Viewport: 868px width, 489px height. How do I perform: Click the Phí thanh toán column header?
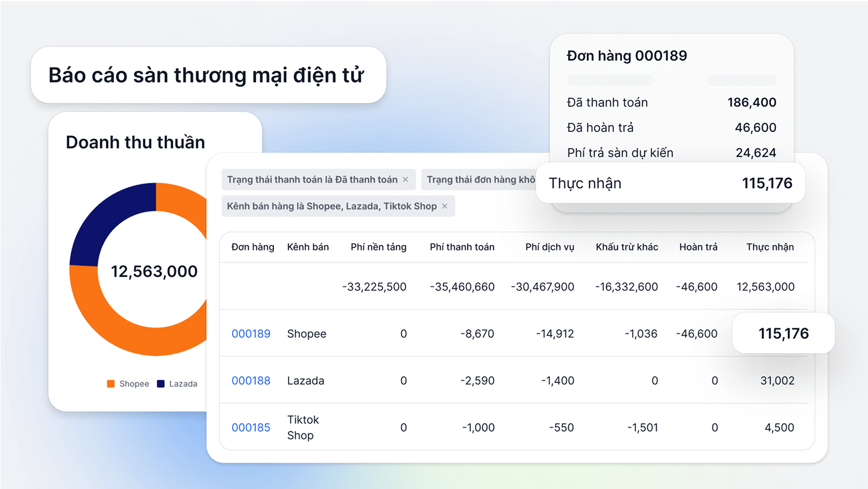point(462,247)
